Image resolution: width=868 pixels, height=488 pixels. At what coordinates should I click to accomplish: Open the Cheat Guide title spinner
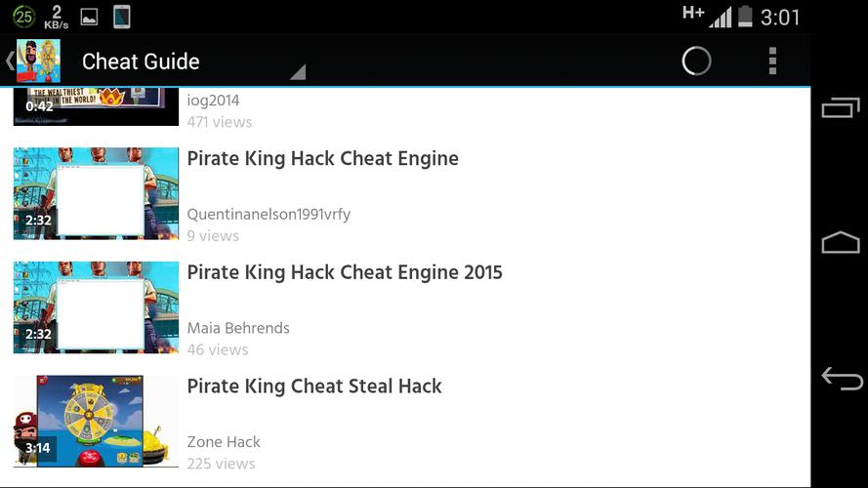click(141, 61)
